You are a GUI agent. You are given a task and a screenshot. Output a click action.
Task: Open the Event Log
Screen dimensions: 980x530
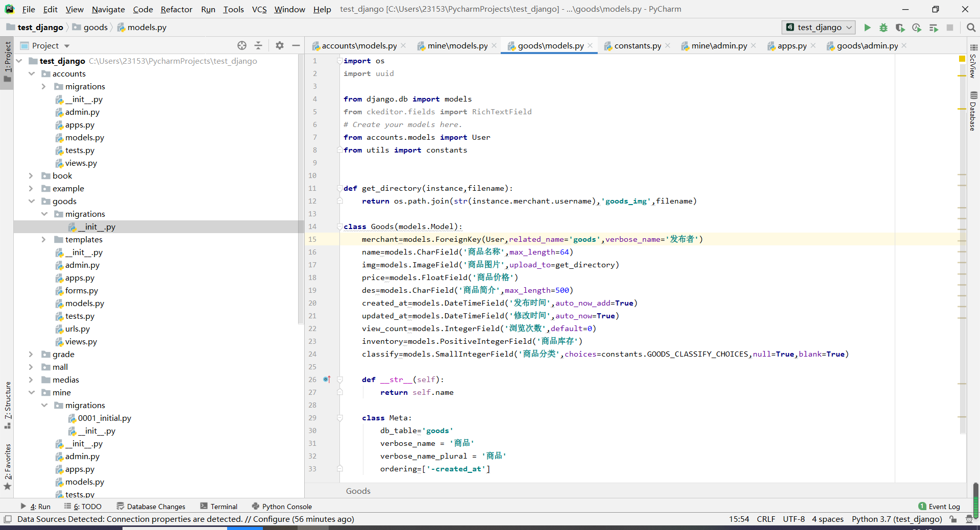click(x=939, y=507)
